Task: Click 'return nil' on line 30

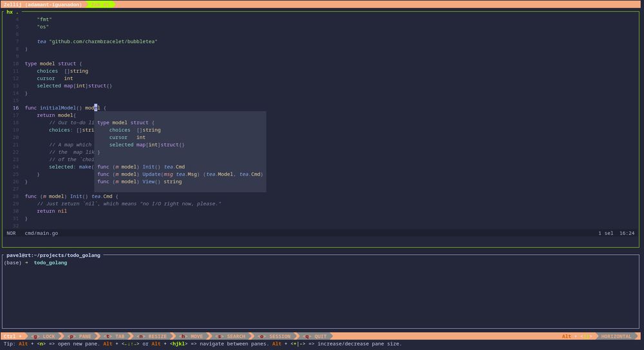Action: (52, 211)
